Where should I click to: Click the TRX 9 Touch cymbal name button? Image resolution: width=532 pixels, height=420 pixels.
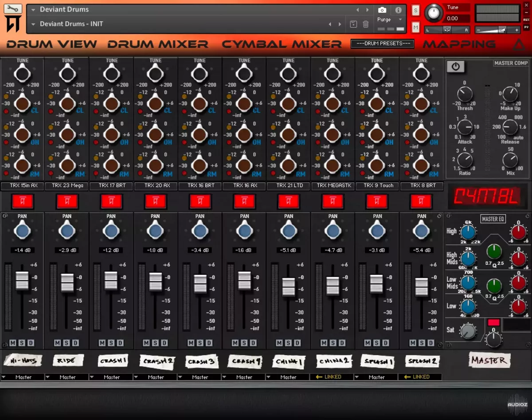[377, 186]
